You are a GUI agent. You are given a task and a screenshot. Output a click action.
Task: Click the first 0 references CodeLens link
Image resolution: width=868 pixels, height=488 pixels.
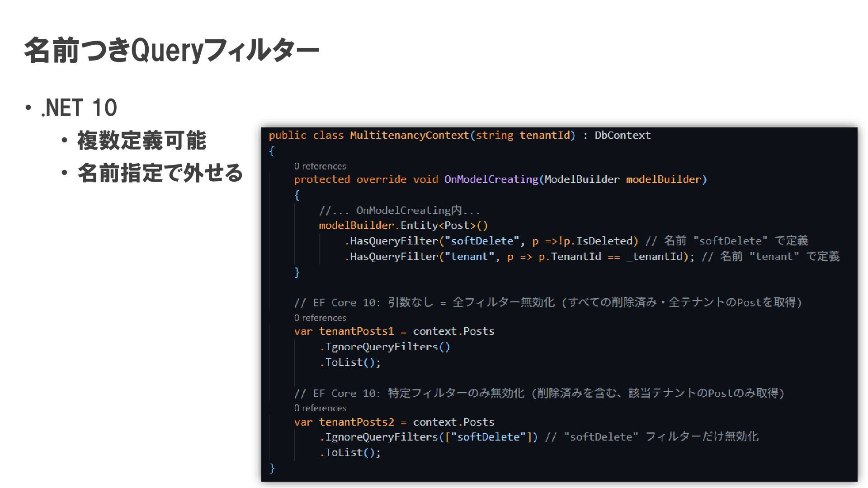[x=320, y=166]
